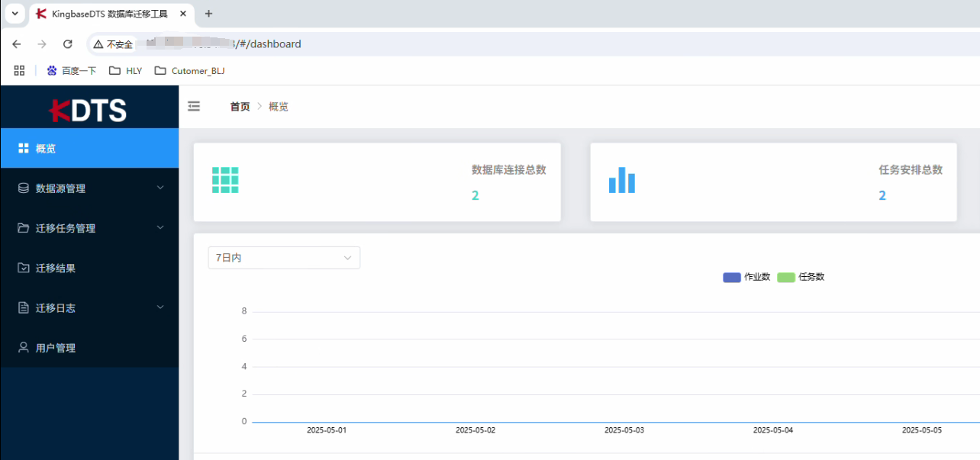Click the 任务安排总数 label
This screenshot has height=460, width=980.
click(x=911, y=170)
